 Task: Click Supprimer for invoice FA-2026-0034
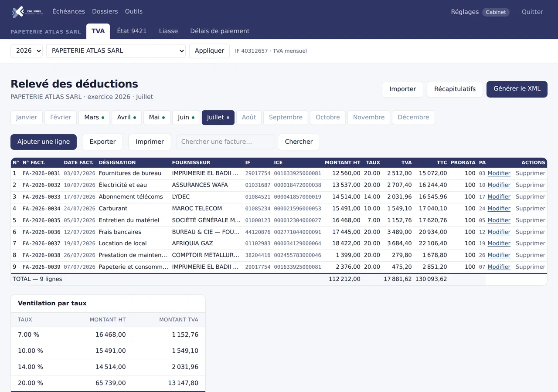[x=531, y=209]
